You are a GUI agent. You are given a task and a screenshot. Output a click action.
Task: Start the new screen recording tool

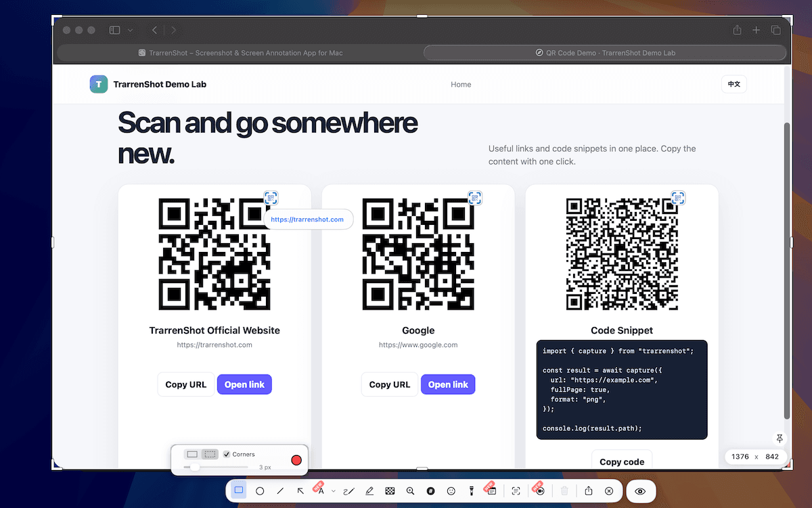(540, 490)
